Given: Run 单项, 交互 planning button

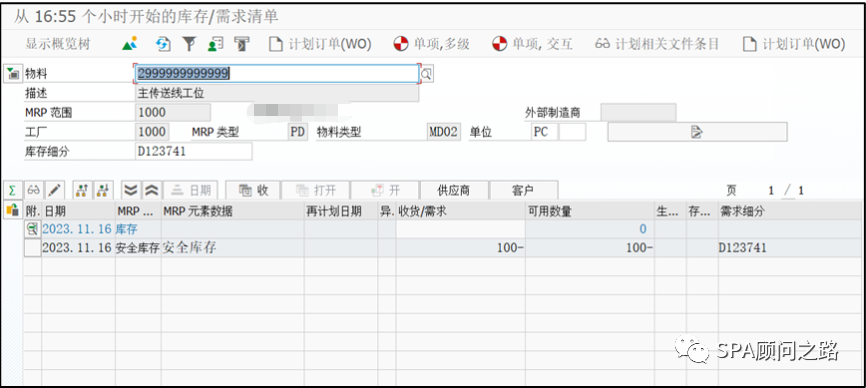Looking at the screenshot, I should pos(532,44).
